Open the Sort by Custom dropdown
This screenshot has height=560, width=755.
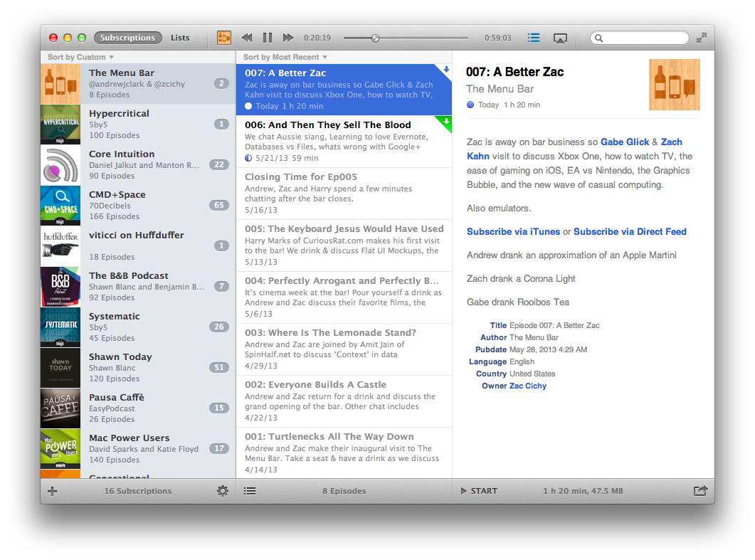click(80, 57)
